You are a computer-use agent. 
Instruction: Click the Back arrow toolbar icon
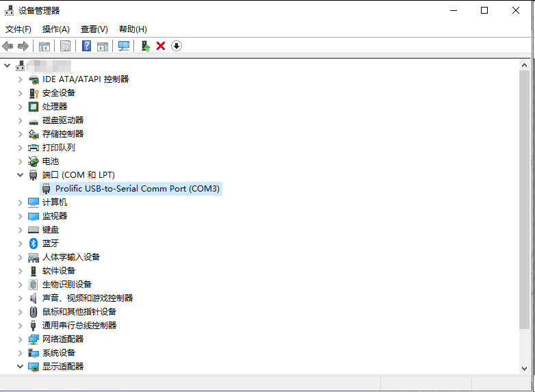[x=8, y=46]
